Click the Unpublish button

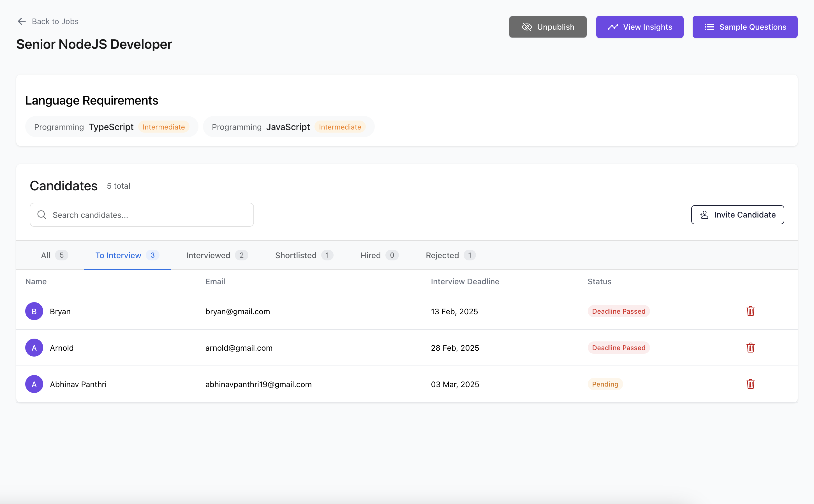(x=548, y=27)
